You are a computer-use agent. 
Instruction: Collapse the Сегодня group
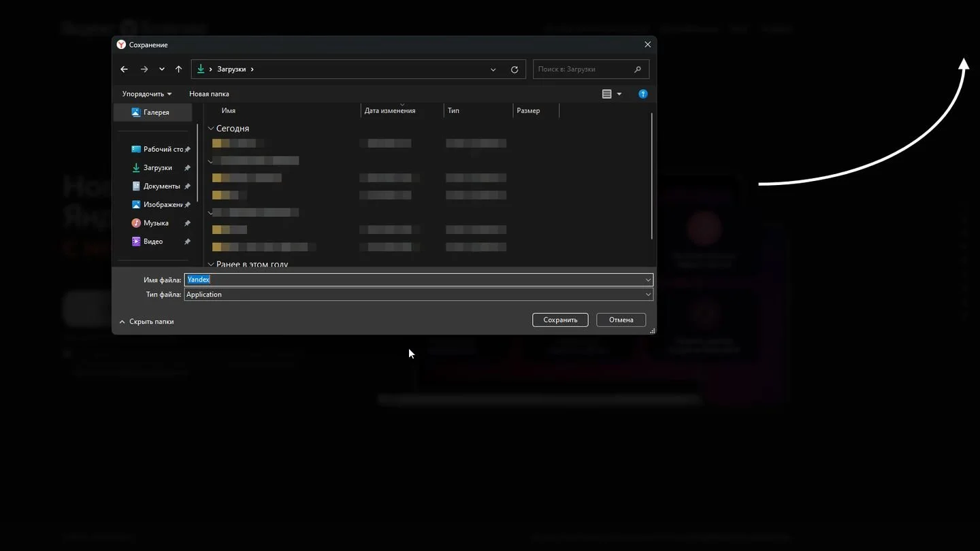point(211,129)
